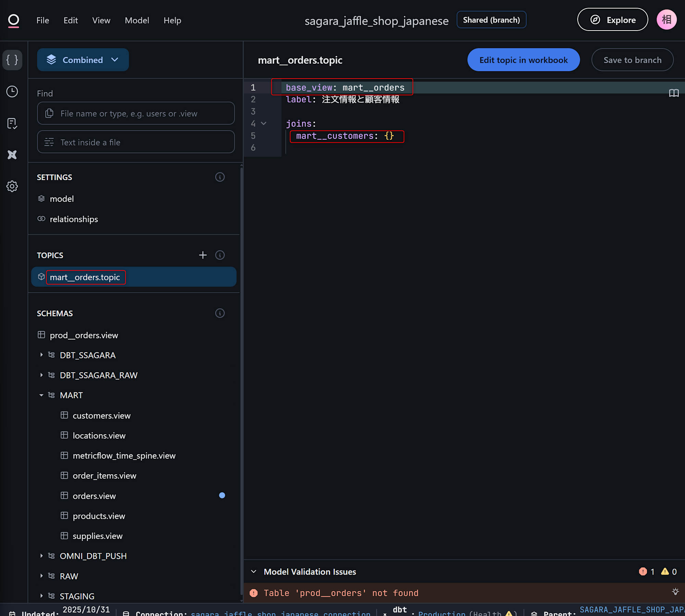Open the history clock icon in sidebar
Image resolution: width=685 pixels, height=616 pixels.
coord(12,91)
